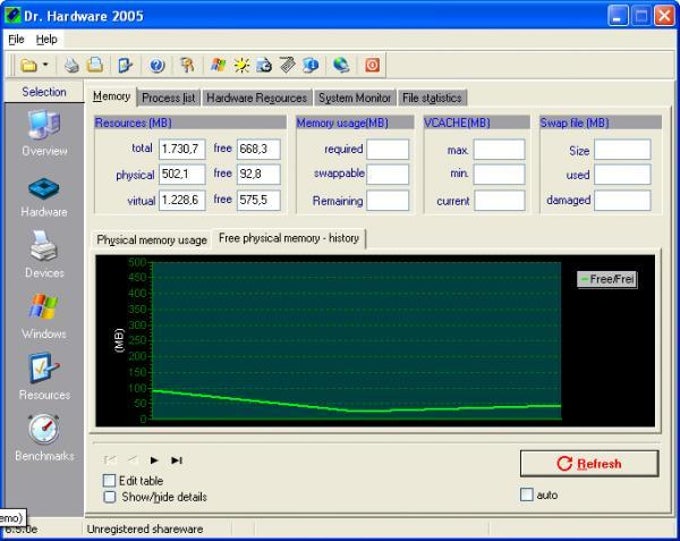The width and height of the screenshot is (680, 541).
Task: Click the printer icon in toolbar
Action: pos(72,66)
